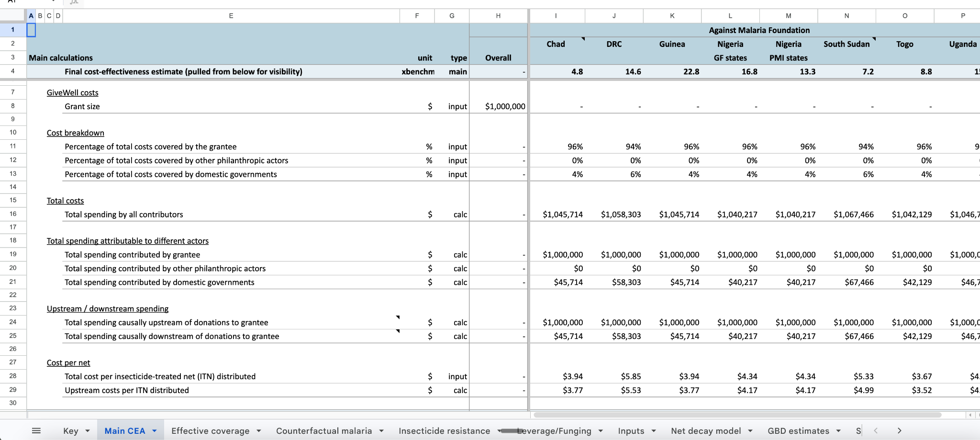Click the horizontal scrollbar thumb

point(737,415)
